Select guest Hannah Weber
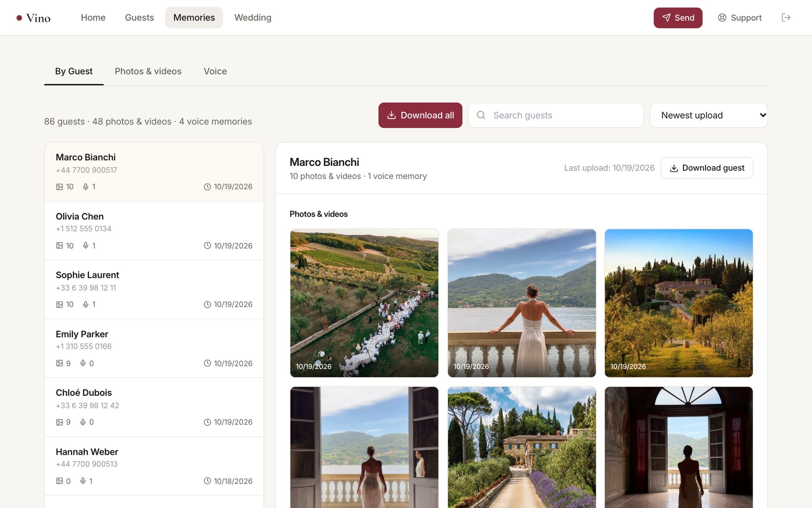The height and width of the screenshot is (508, 812). click(x=154, y=466)
